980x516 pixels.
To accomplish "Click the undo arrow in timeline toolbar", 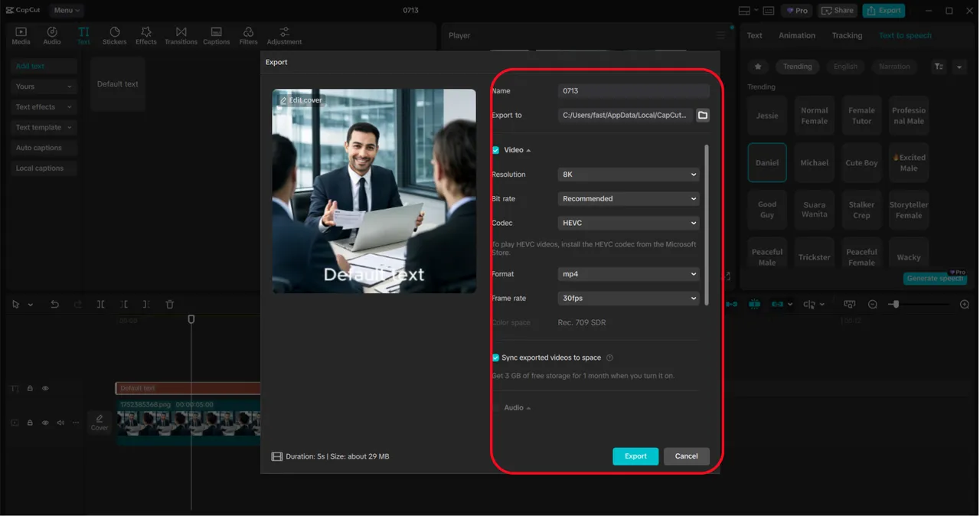I will pyautogui.click(x=54, y=304).
